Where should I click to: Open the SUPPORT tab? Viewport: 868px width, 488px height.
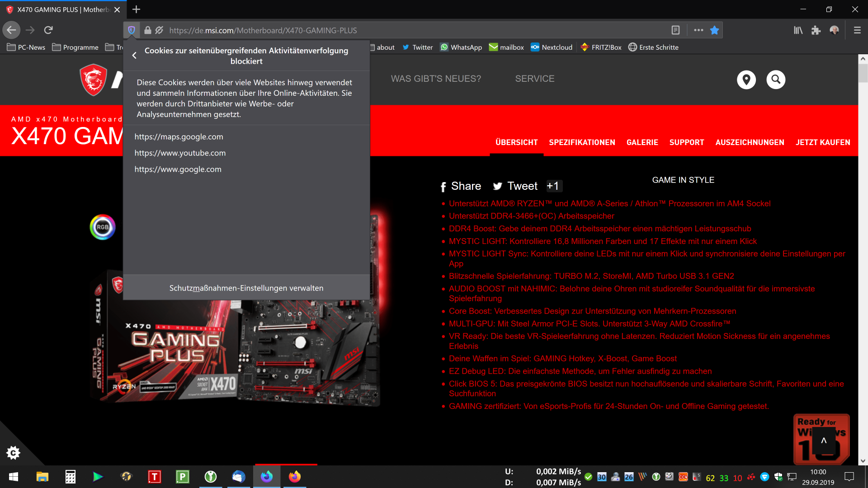[686, 142]
